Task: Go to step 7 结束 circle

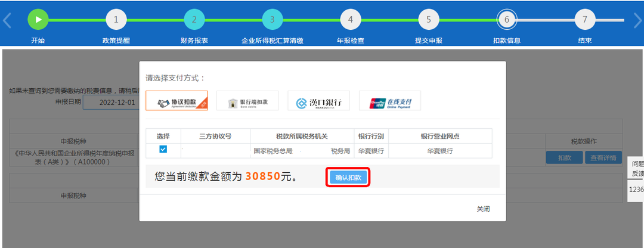Action: 584,20
